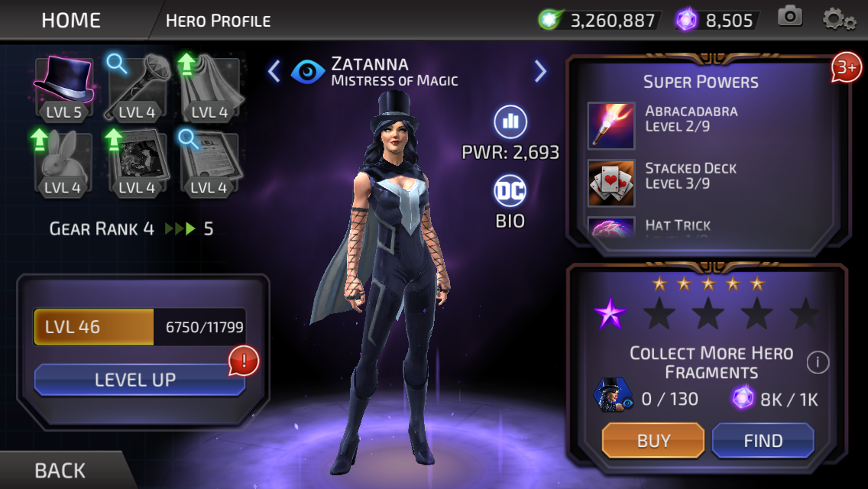Upgrade the cape gear slot
This screenshot has width=868, height=489.
click(209, 88)
